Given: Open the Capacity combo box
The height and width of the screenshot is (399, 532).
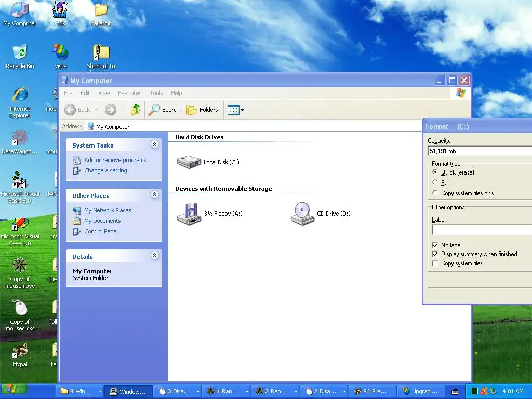Looking at the screenshot, I should point(480,151).
